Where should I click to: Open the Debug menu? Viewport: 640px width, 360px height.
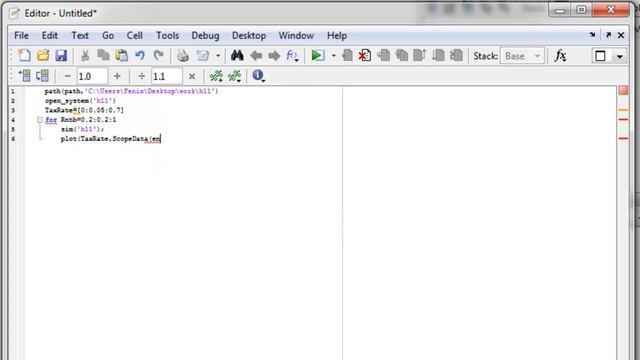click(205, 36)
